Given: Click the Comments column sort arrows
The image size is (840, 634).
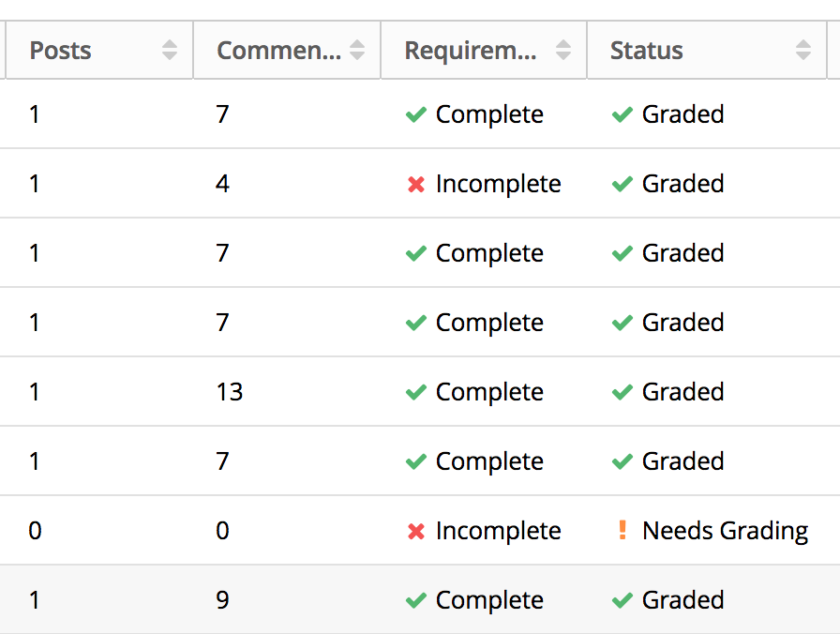Looking at the screenshot, I should click(357, 51).
